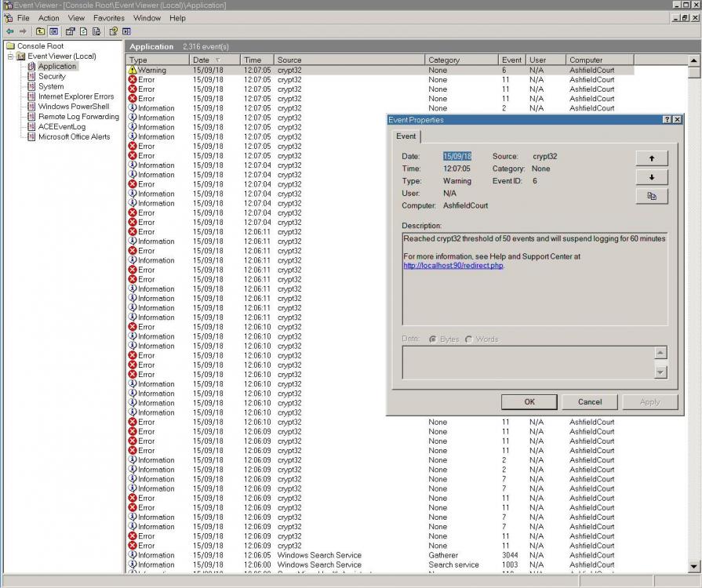Copy event details with the copy button
Screen dimensions: 702x588
pyautogui.click(x=651, y=196)
